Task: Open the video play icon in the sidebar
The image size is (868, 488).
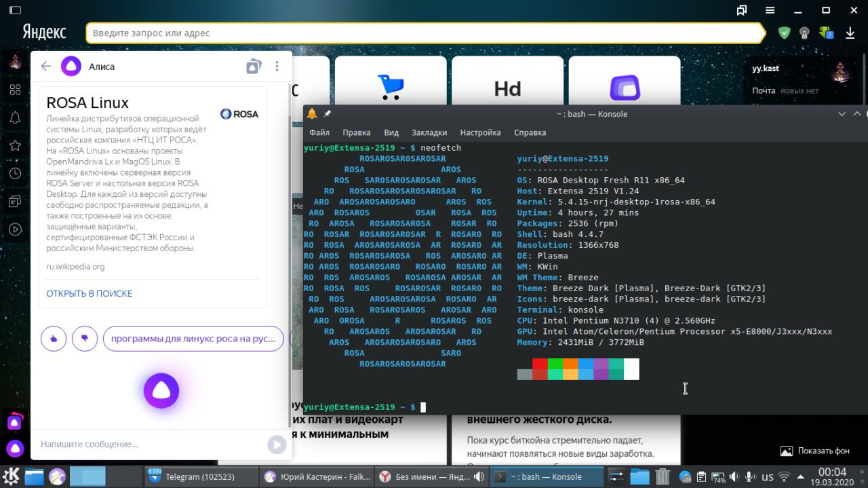Action: click(x=15, y=229)
